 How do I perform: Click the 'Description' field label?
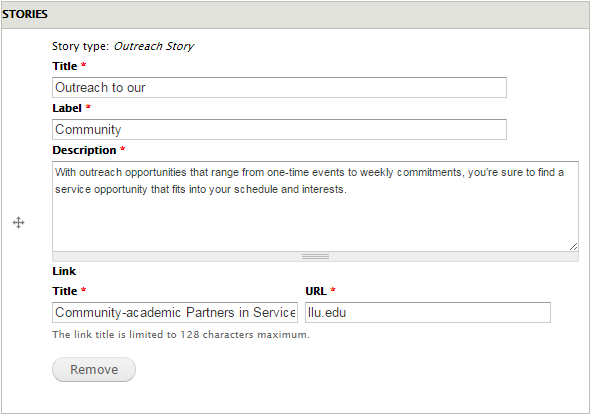click(84, 150)
